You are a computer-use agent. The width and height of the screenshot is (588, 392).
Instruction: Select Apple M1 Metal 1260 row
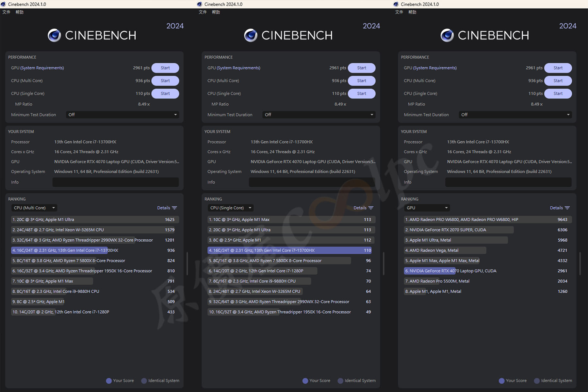(488, 291)
